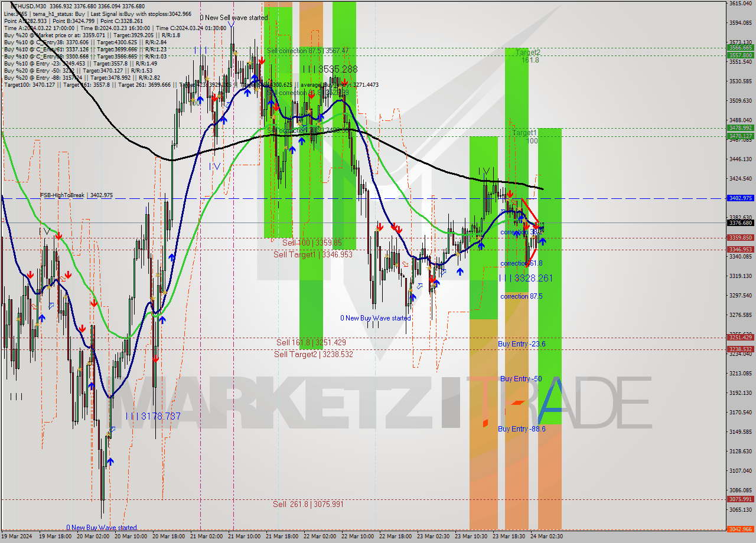Viewport: 756px width, 543px height.
Task: Click the '21 Mar 10:00' time axis label
Action: (245, 537)
